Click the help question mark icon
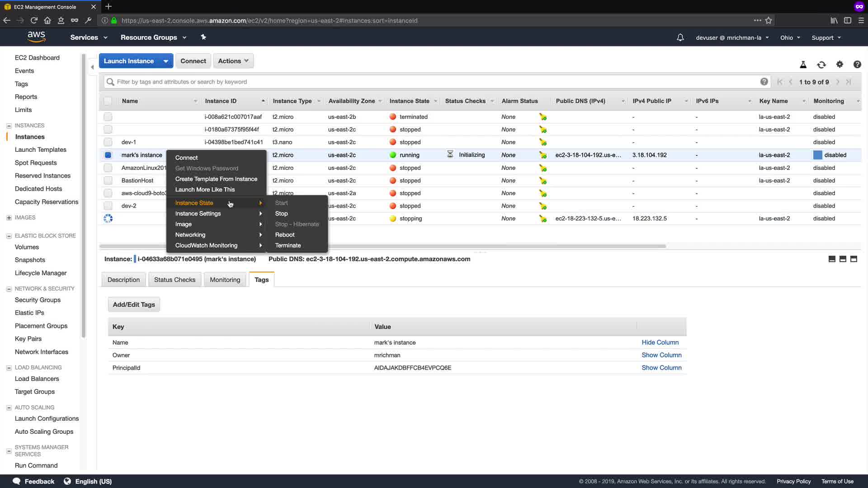The height and width of the screenshot is (488, 868). coord(857,65)
